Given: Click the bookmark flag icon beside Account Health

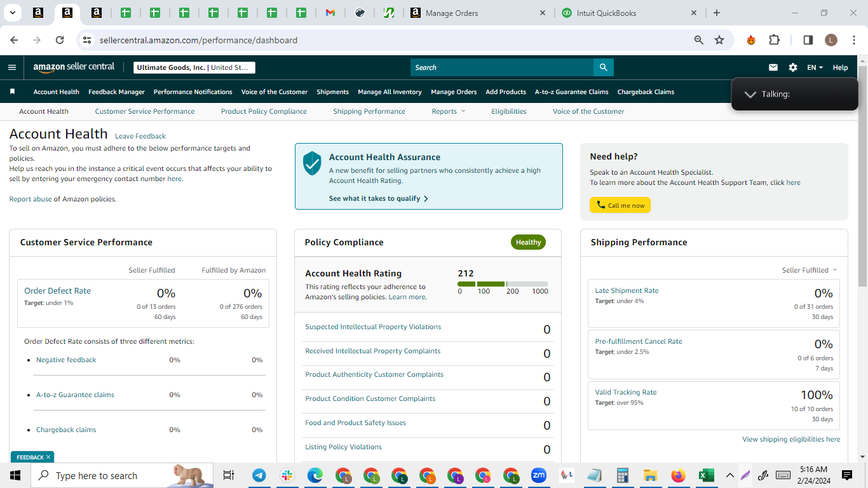Looking at the screenshot, I should pos(12,91).
